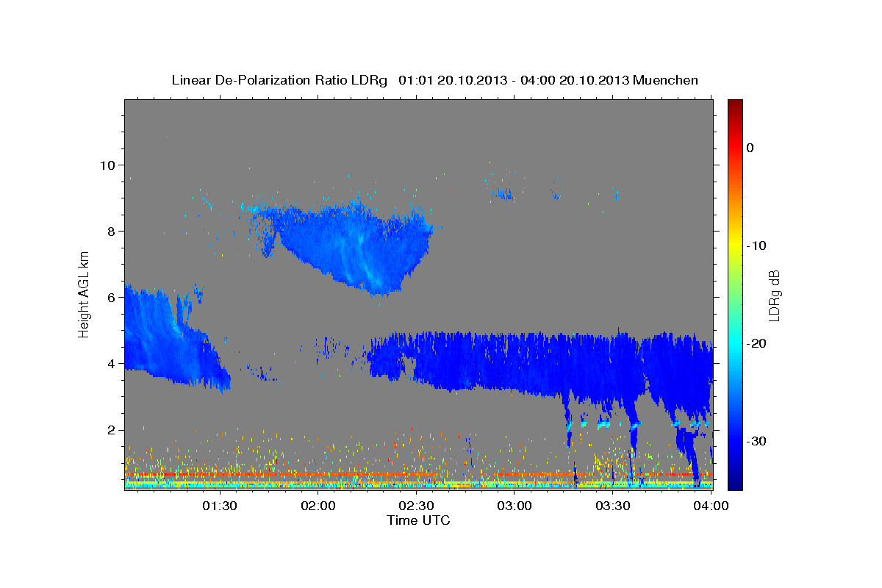Click the height tick label 4

[111, 363]
